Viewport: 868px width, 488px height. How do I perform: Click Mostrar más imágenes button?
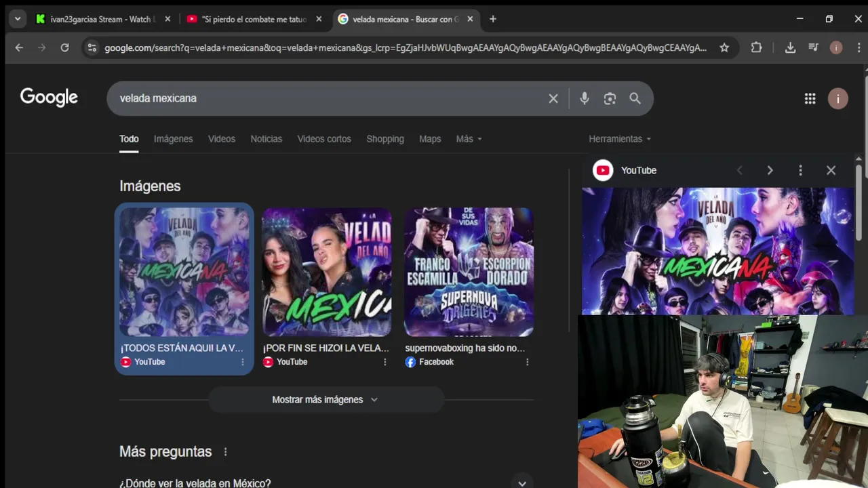point(326,400)
